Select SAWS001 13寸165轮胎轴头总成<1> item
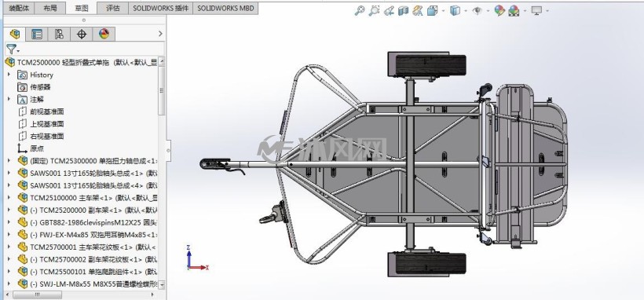Image resolution: width=644 pixels, height=300 pixels. coord(87,174)
